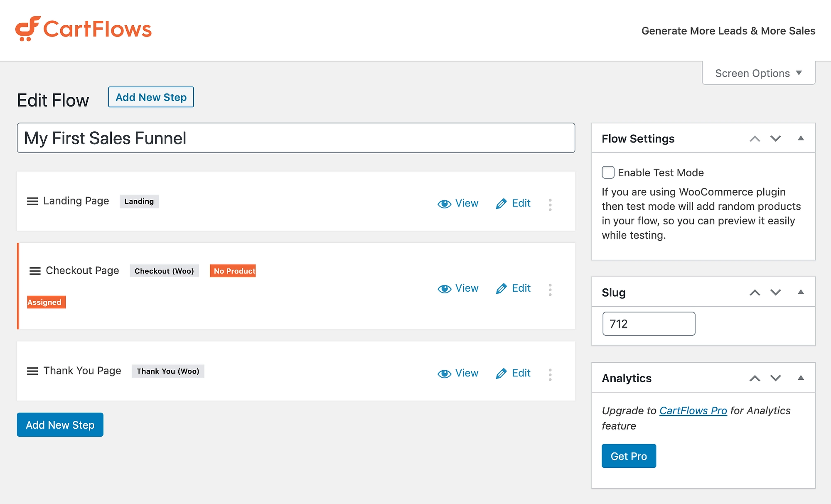Move Slug panel up
Viewport: 831px width, 504px height.
(755, 293)
